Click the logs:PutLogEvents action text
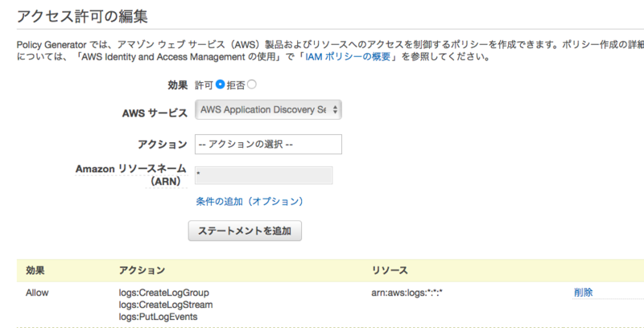644x328 pixels. [x=158, y=317]
